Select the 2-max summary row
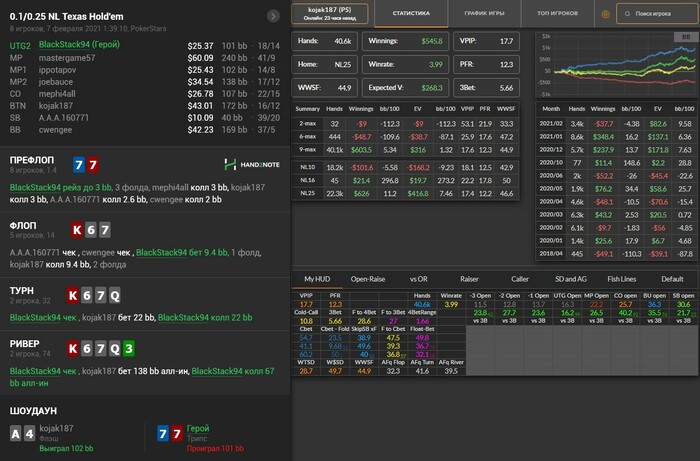Viewport: 700px width, 461px height. pos(405,124)
